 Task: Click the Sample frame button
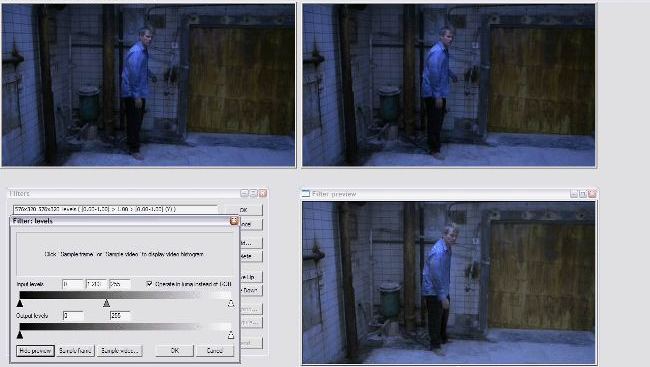(x=75, y=351)
